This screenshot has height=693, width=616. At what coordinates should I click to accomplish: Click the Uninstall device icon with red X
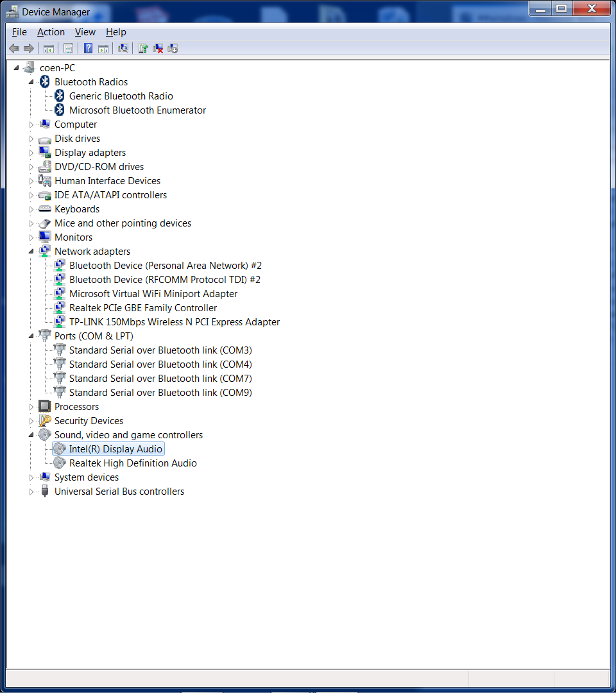158,49
